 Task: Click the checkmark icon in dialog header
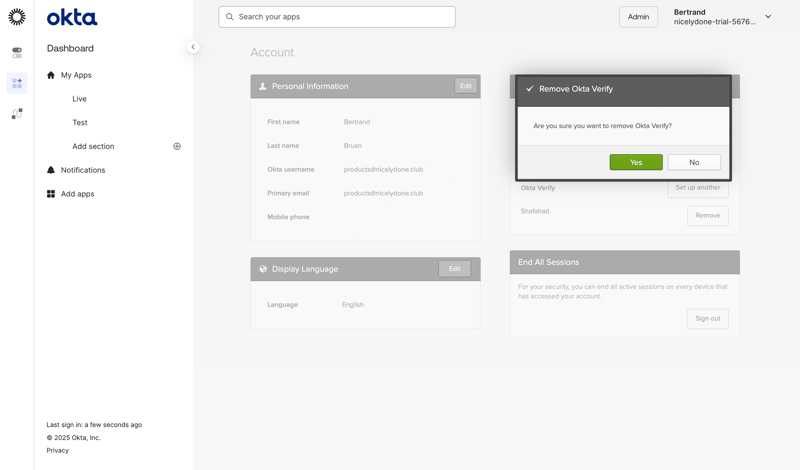tap(530, 89)
